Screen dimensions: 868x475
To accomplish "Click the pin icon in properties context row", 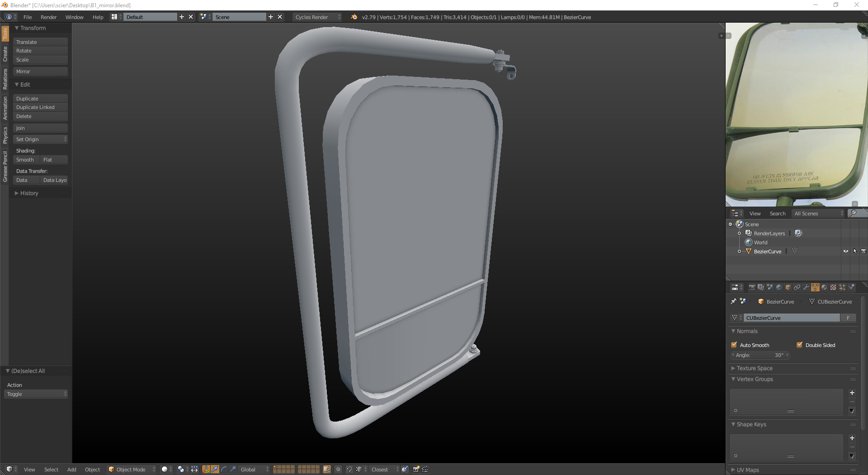I will click(733, 301).
